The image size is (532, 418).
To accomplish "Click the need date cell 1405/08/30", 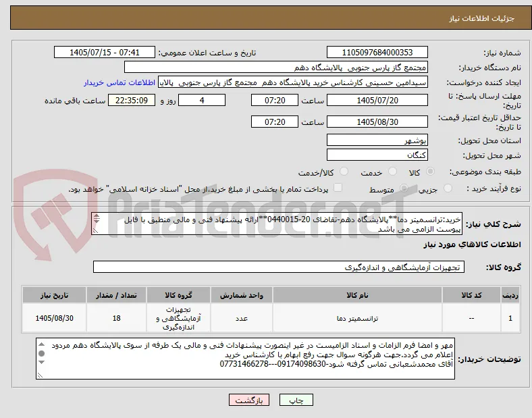I will (54, 318).
